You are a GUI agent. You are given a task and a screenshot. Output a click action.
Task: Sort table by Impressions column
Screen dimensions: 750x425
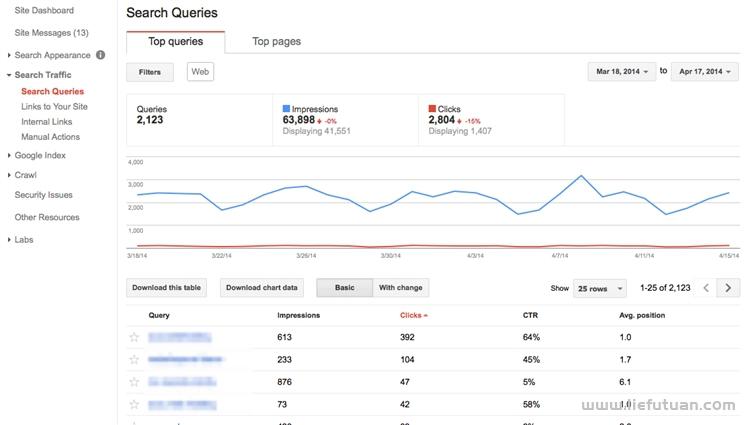(x=298, y=315)
